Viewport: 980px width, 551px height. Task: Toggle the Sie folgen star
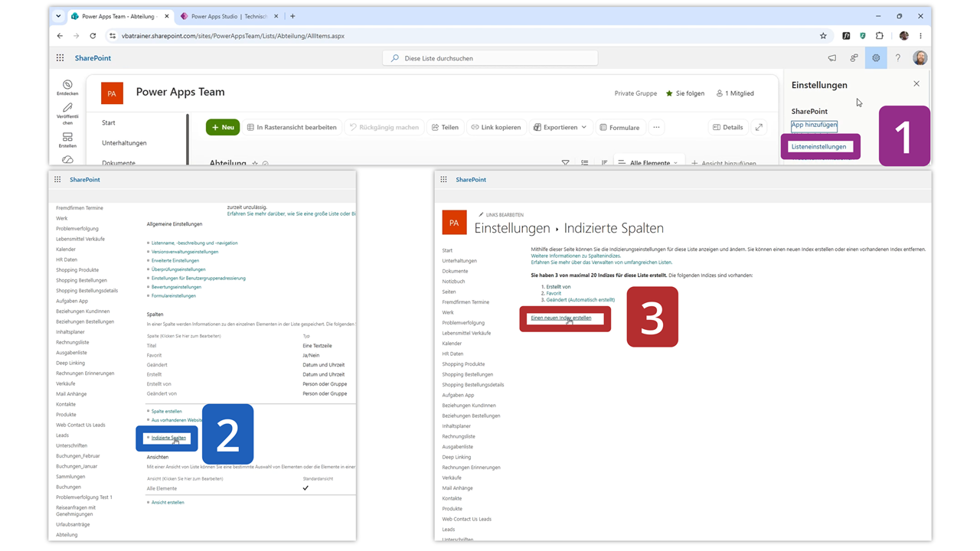669,93
